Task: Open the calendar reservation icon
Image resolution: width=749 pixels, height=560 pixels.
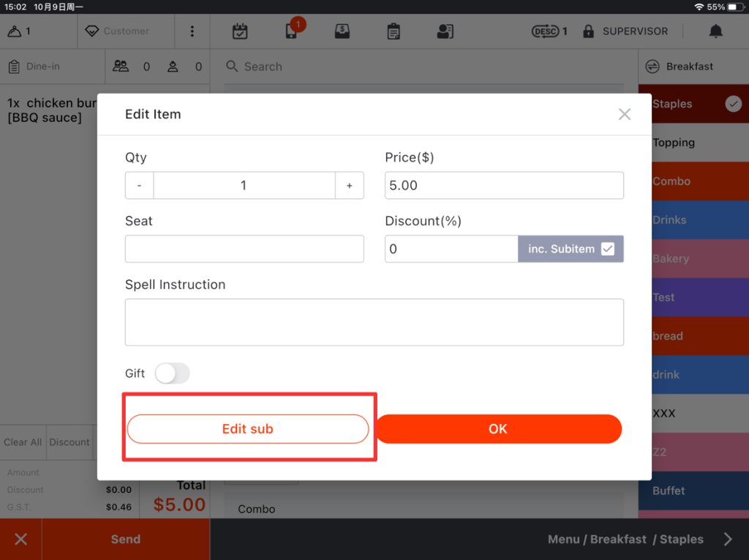Action: (240, 31)
